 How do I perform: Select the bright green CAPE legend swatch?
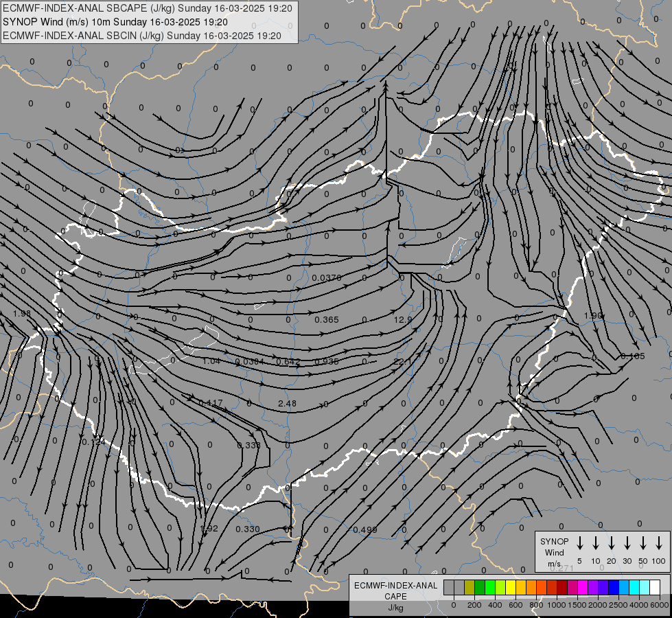click(490, 587)
